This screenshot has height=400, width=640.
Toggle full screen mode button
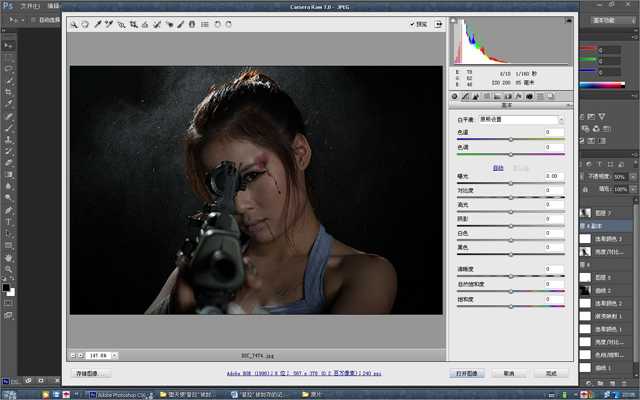pyautogui.click(x=438, y=23)
